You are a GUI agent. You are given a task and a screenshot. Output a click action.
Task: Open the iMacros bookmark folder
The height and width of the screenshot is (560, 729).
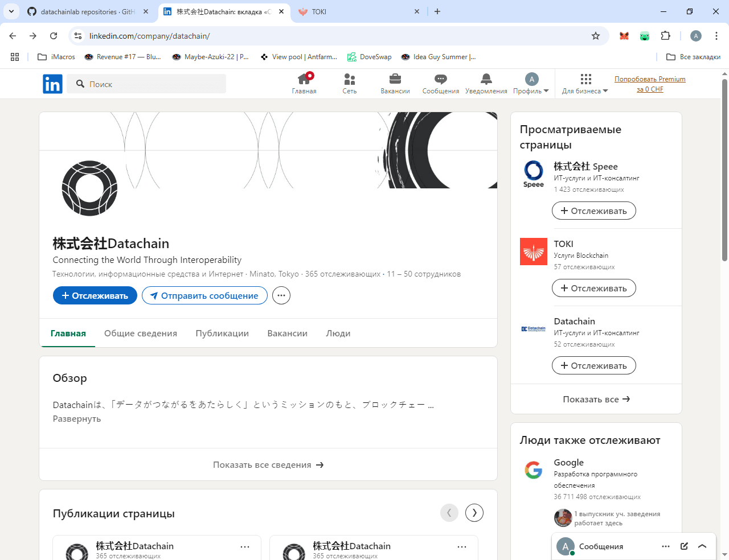[x=56, y=57]
